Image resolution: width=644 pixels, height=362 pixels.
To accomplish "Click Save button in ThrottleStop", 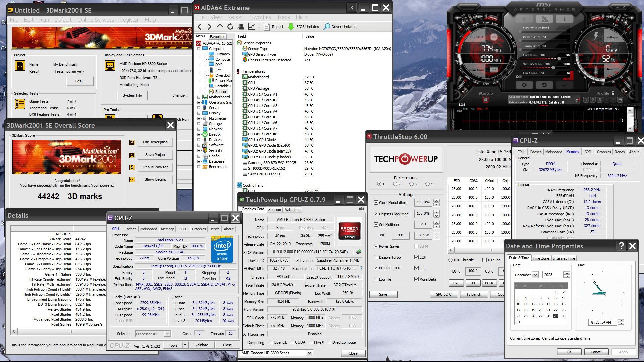I will [383, 294].
